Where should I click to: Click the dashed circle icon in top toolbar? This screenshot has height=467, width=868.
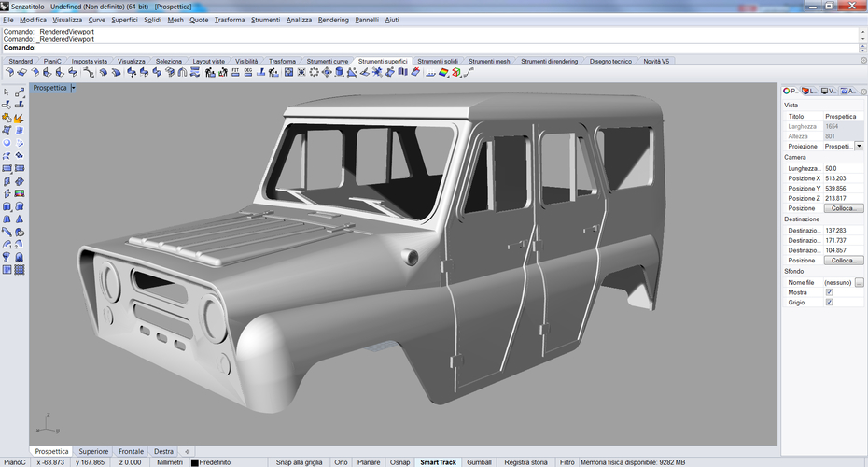coord(314,72)
